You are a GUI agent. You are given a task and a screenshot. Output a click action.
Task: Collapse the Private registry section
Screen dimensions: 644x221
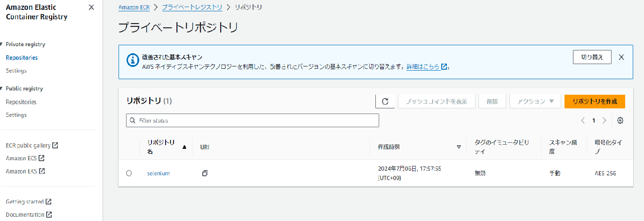coord(1,44)
